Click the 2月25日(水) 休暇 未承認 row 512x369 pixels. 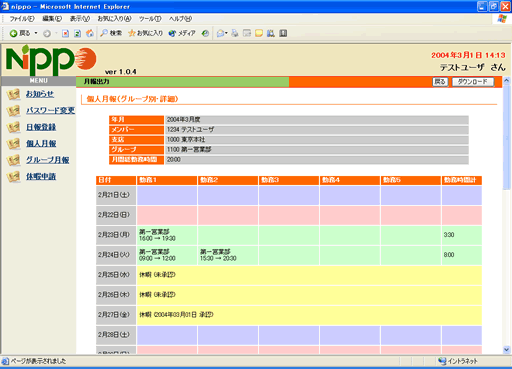click(289, 275)
